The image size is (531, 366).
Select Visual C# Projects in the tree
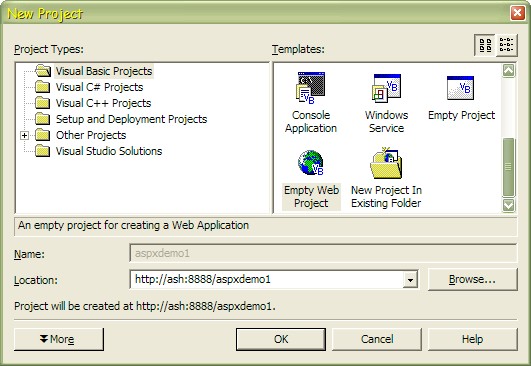(99, 87)
